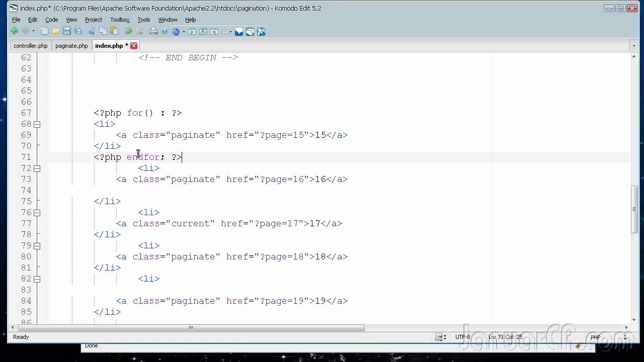Click the "current" class value on line 77
This screenshot has height=362, width=644.
point(190,223)
